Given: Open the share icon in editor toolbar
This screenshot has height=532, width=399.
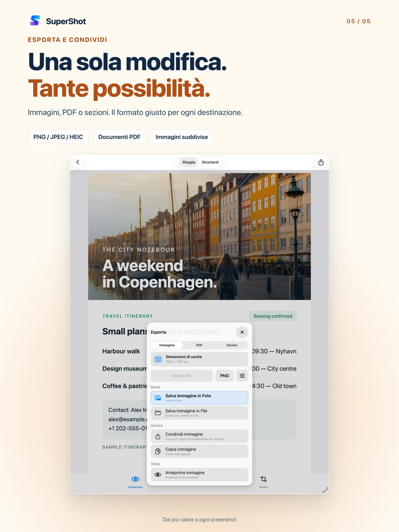Looking at the screenshot, I should point(321,162).
